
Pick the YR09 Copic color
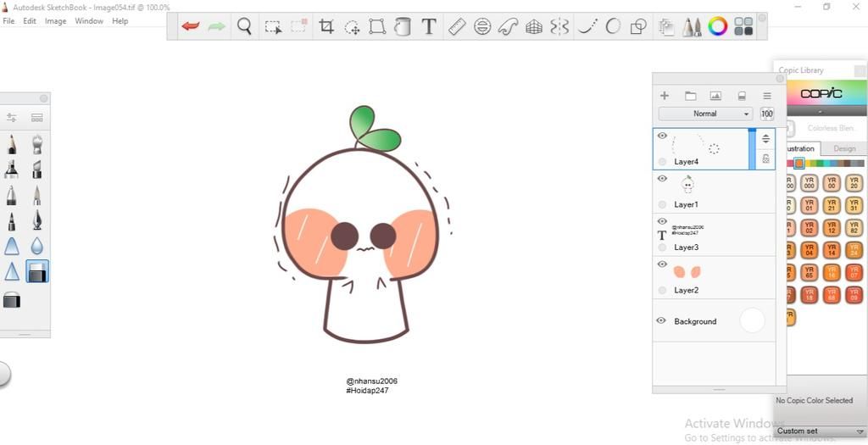854,294
